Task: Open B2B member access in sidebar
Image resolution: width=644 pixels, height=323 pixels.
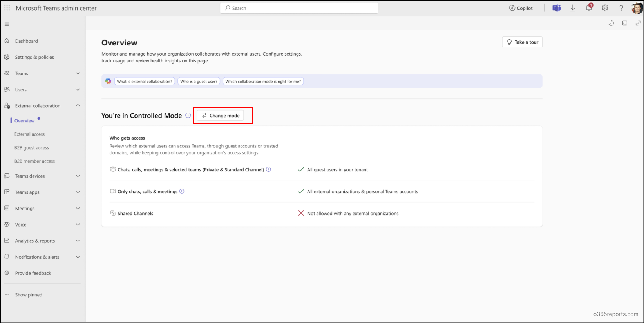Action: [x=34, y=161]
